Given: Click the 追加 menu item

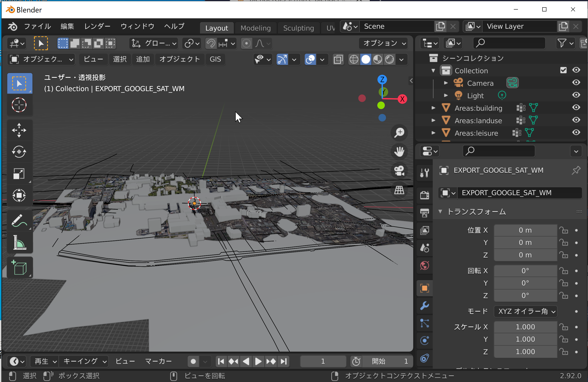Looking at the screenshot, I should (x=143, y=59).
